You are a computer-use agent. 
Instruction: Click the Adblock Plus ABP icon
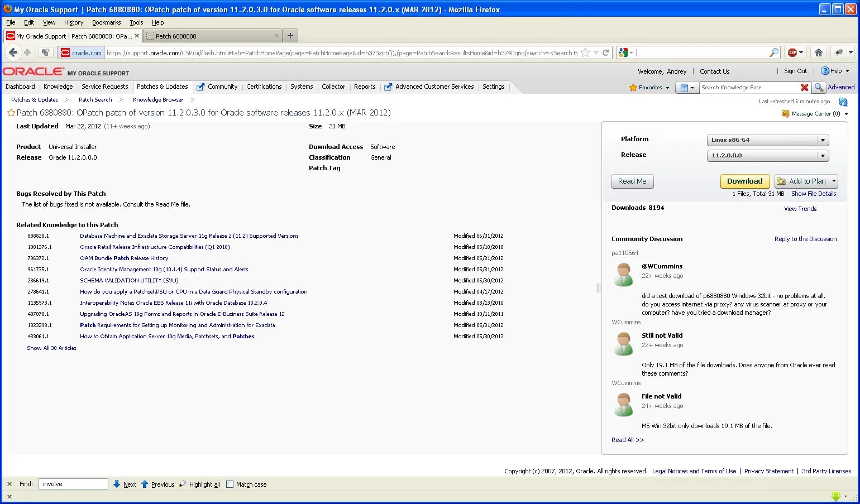tap(792, 52)
